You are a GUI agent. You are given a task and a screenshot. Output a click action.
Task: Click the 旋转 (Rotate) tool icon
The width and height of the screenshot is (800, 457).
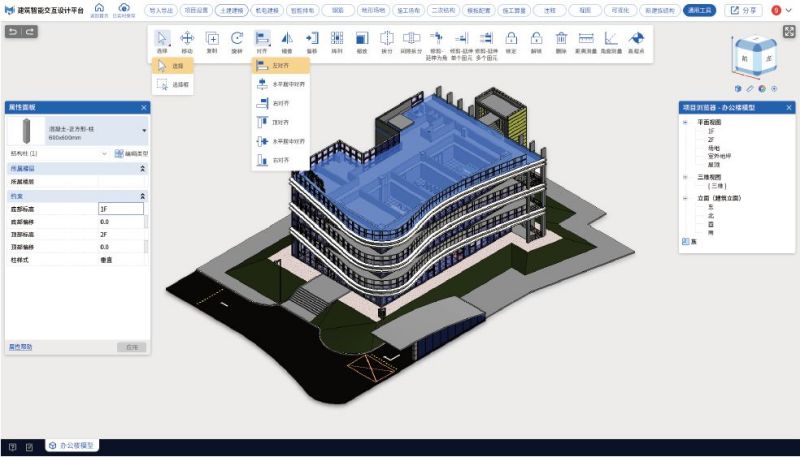point(237,41)
